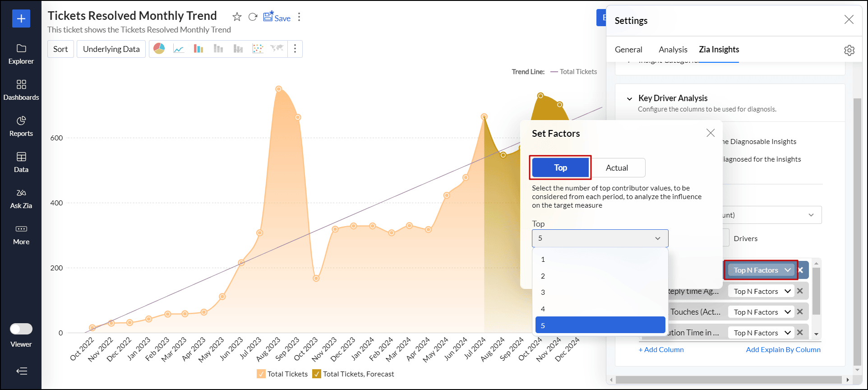Uncheck the Total Tickets legend checkbox
The width and height of the screenshot is (868, 390).
[261, 374]
